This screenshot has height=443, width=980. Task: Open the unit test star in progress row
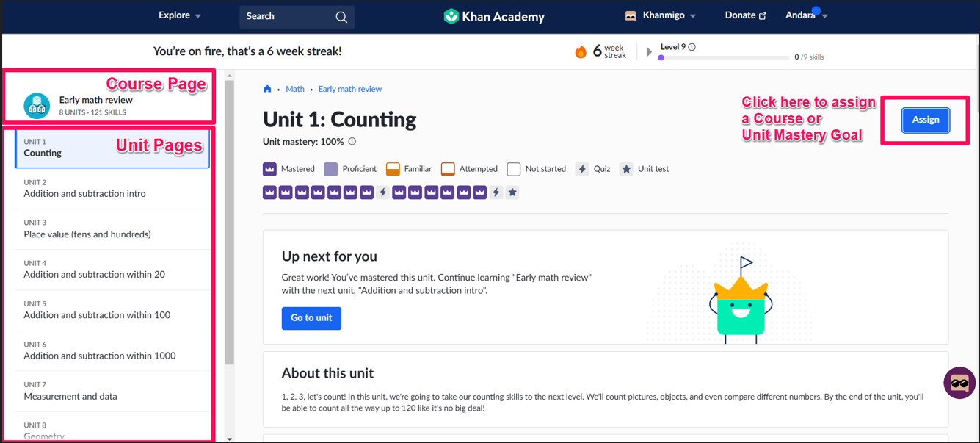(512, 192)
